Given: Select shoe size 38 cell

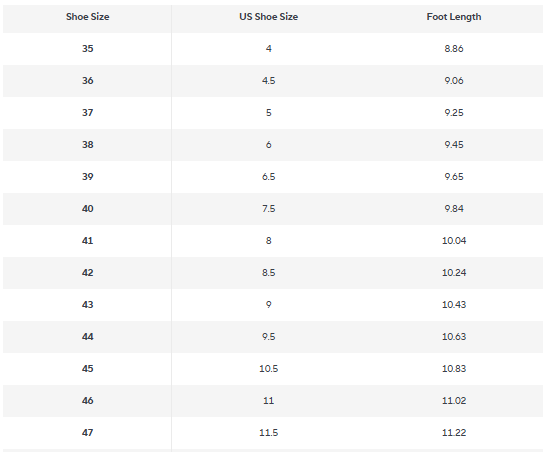Looking at the screenshot, I should [x=88, y=145].
